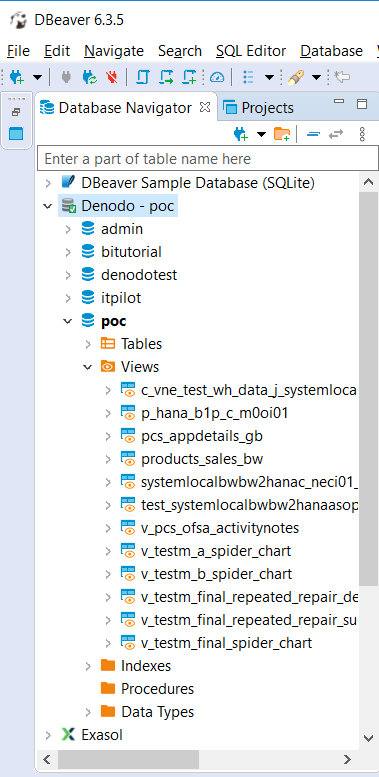Toggle Link with Editor arrows icon

[x=336, y=134]
